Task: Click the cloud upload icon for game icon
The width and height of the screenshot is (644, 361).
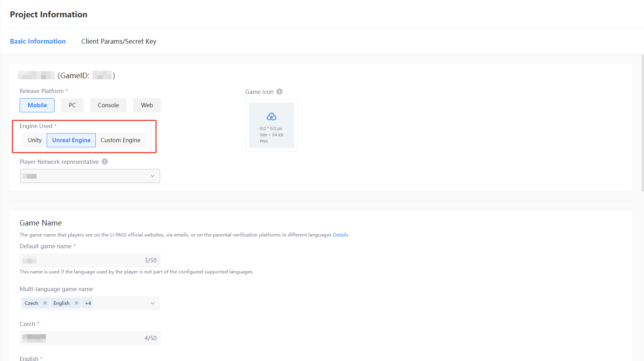Action: tap(272, 117)
